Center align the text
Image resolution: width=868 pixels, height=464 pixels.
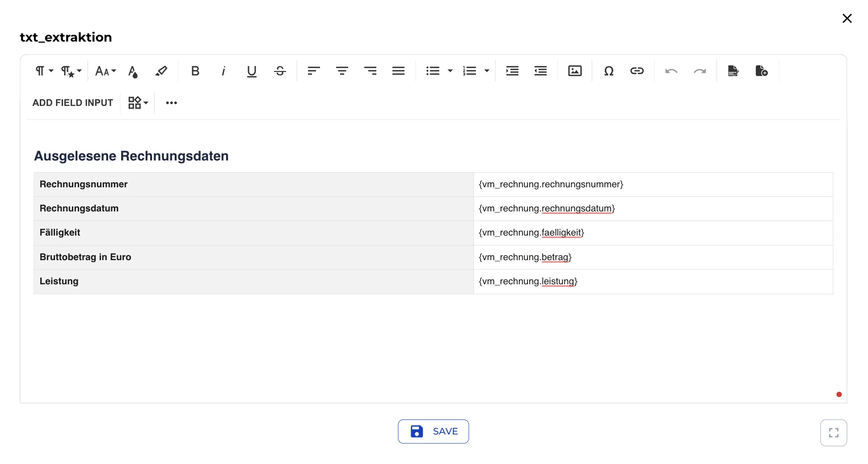pyautogui.click(x=342, y=71)
